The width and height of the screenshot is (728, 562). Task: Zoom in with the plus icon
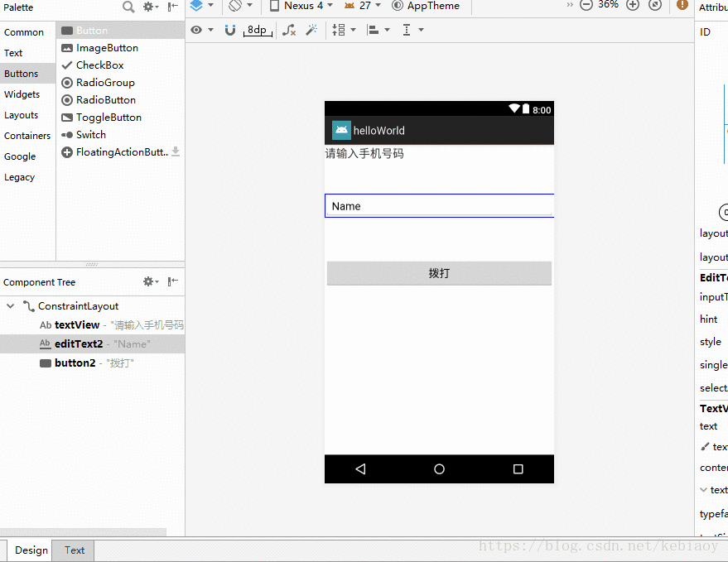tap(633, 5)
